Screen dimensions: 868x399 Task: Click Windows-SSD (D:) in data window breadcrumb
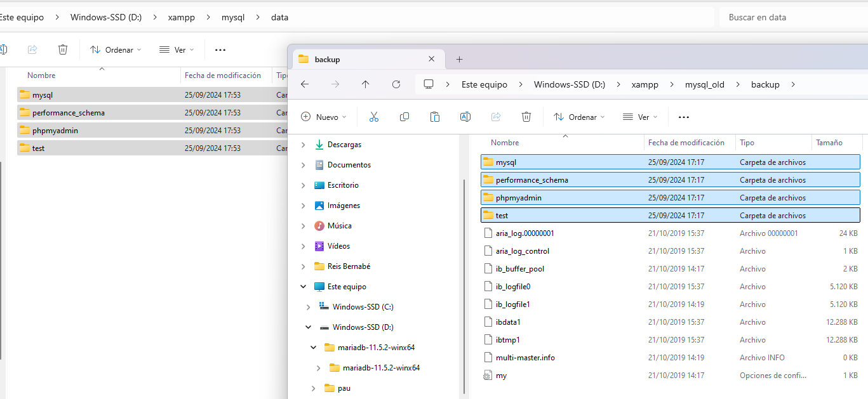[106, 17]
